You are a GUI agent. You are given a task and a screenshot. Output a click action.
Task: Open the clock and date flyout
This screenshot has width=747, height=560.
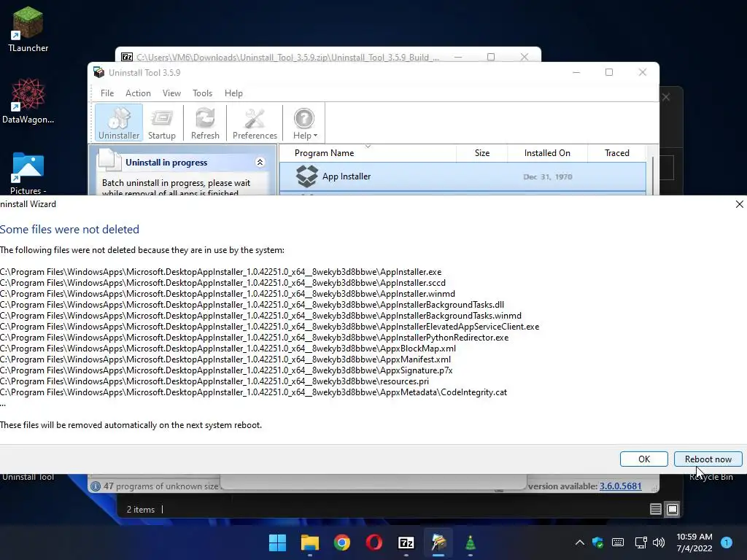point(694,542)
